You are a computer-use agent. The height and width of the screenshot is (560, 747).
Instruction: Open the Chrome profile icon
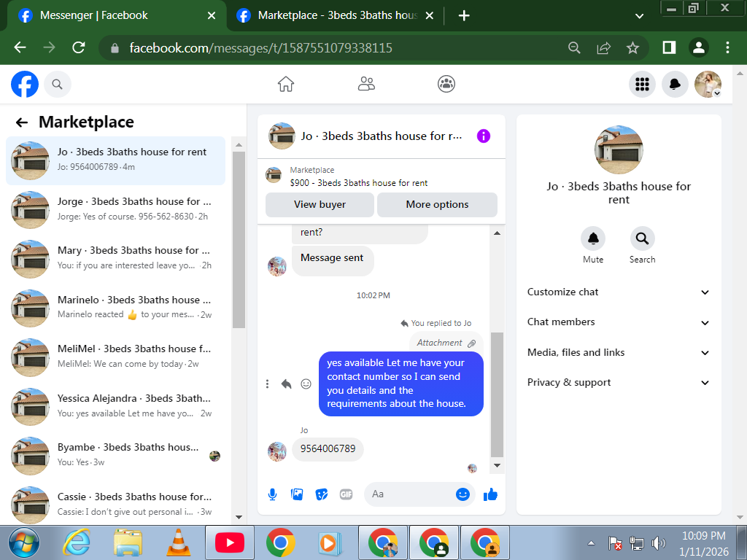coord(699,47)
